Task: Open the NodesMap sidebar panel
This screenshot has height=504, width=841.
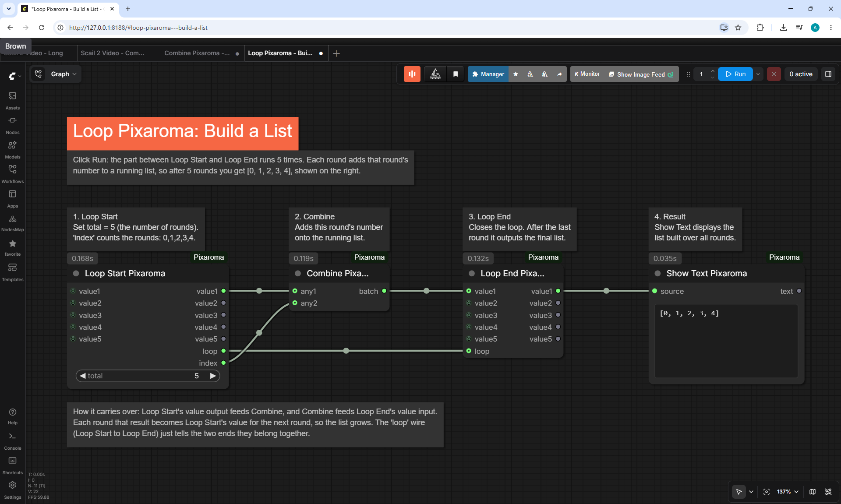Action: (x=13, y=223)
